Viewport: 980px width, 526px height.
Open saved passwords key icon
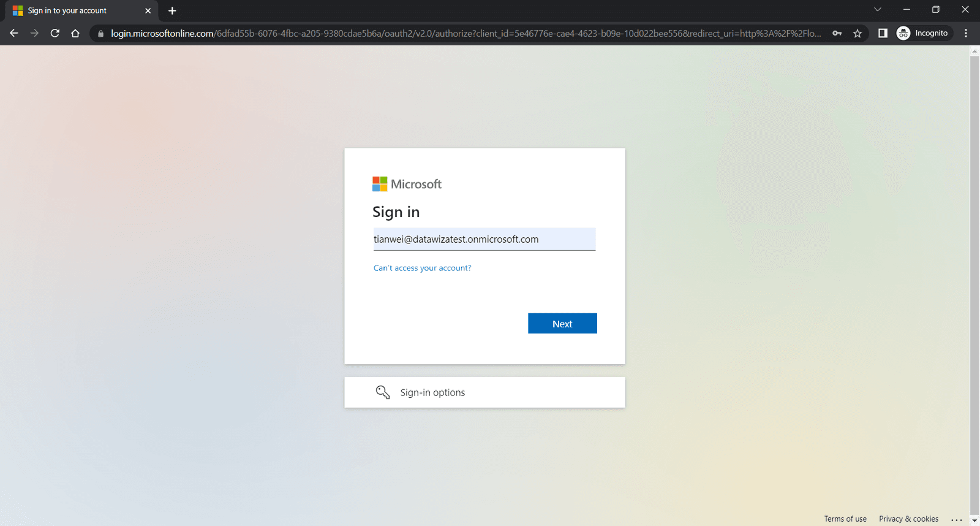[837, 33]
